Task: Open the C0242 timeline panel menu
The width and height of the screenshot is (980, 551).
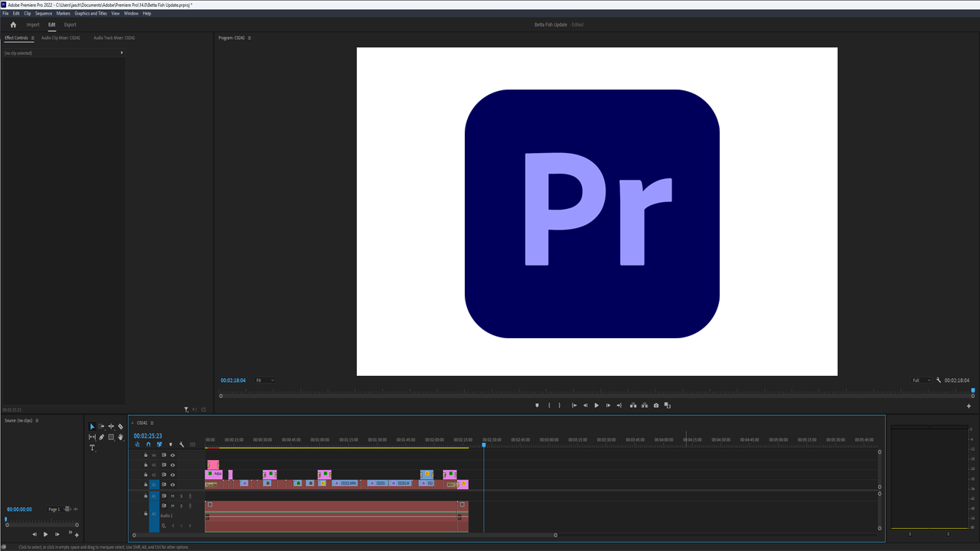Action: (x=152, y=422)
